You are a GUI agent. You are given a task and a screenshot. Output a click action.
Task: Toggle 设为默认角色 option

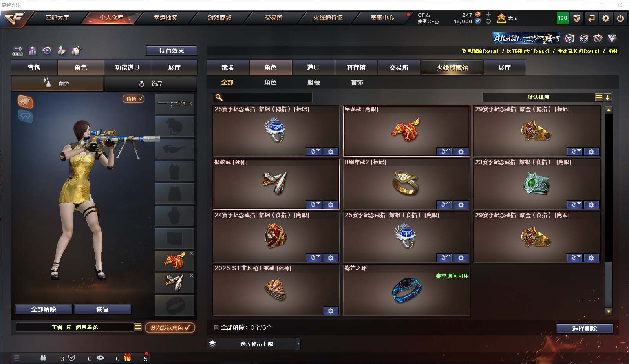click(x=170, y=327)
